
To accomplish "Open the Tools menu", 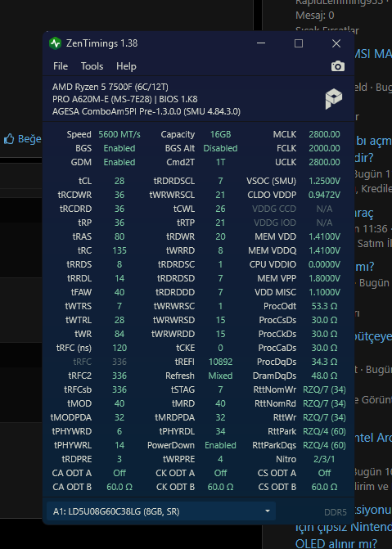I will [x=92, y=66].
